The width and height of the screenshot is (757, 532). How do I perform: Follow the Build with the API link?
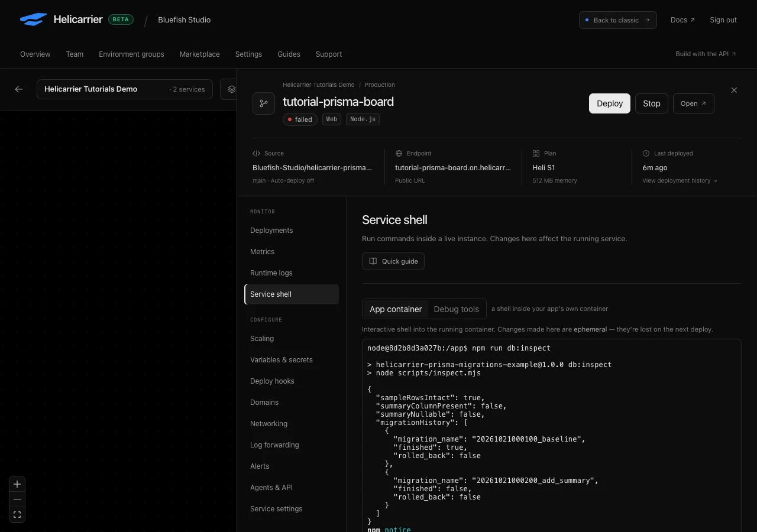tap(706, 54)
